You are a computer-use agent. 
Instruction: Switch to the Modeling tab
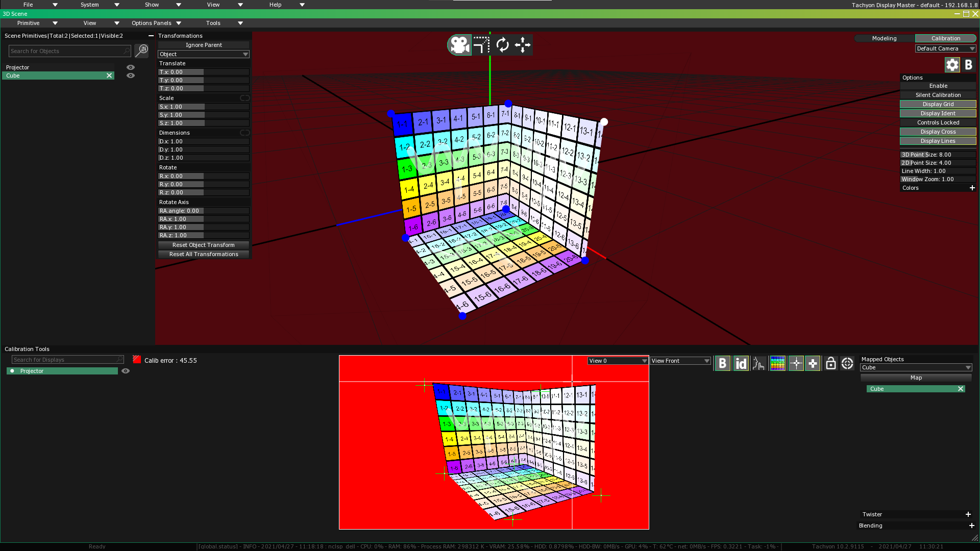[884, 38]
